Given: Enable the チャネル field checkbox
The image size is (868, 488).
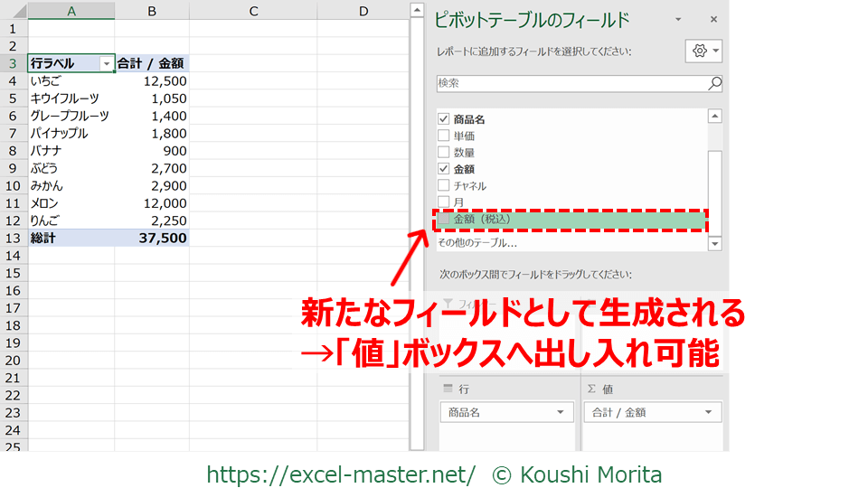Looking at the screenshot, I should (443, 185).
